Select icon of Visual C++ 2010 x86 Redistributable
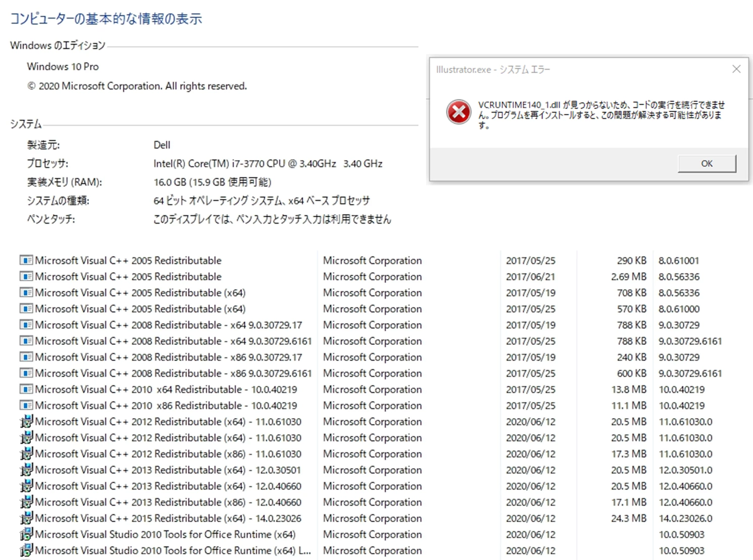This screenshot has height=560, width=753. (26, 406)
